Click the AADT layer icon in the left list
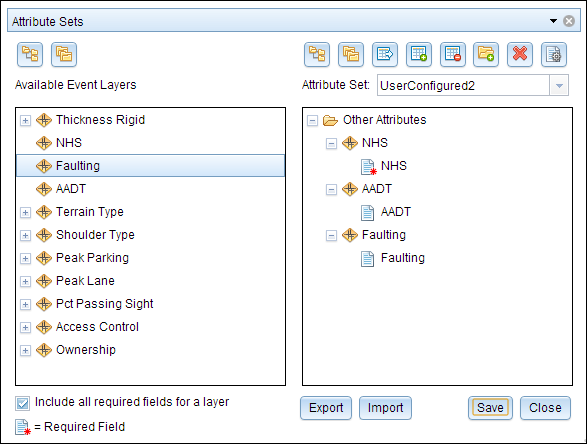Viewport: 587px width, 444px height. coord(44,189)
